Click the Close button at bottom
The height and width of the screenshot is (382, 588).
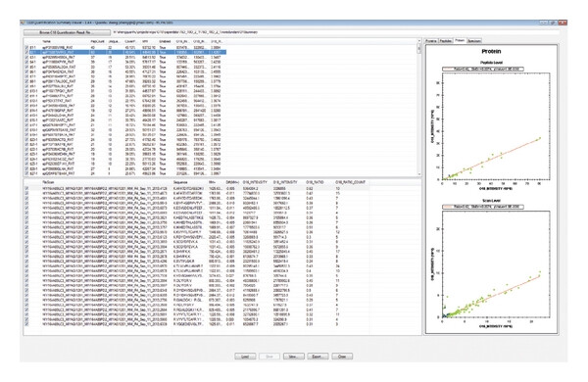click(342, 357)
